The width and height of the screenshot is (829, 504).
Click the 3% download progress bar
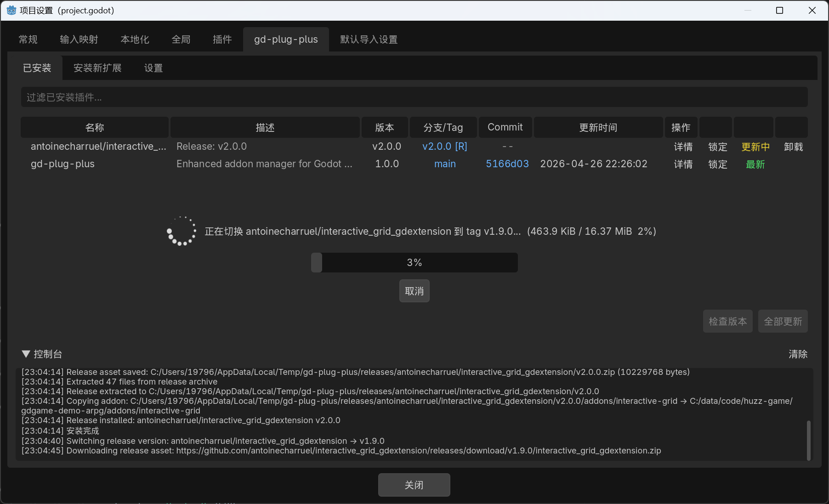point(414,262)
